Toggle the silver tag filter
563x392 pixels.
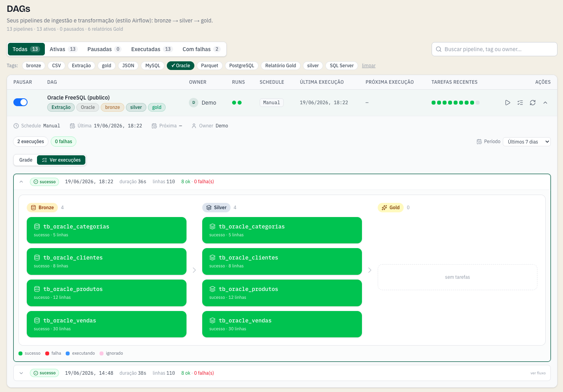coord(313,66)
